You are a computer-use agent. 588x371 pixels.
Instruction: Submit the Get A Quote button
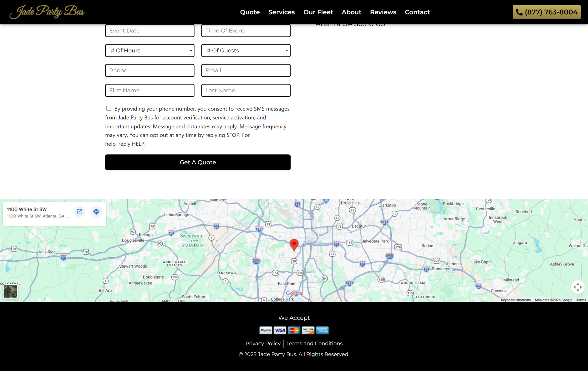(x=198, y=162)
